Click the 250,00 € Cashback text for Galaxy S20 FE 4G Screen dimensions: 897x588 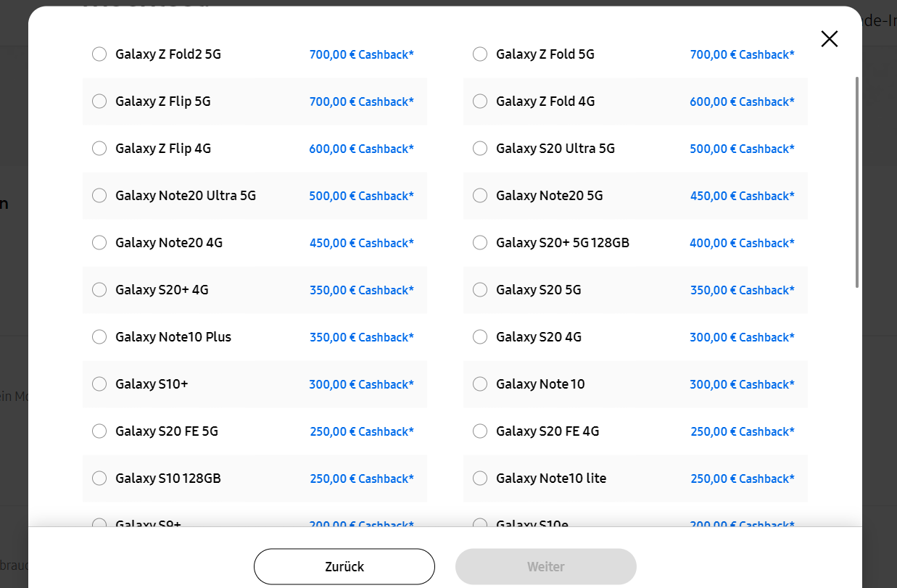[743, 431]
